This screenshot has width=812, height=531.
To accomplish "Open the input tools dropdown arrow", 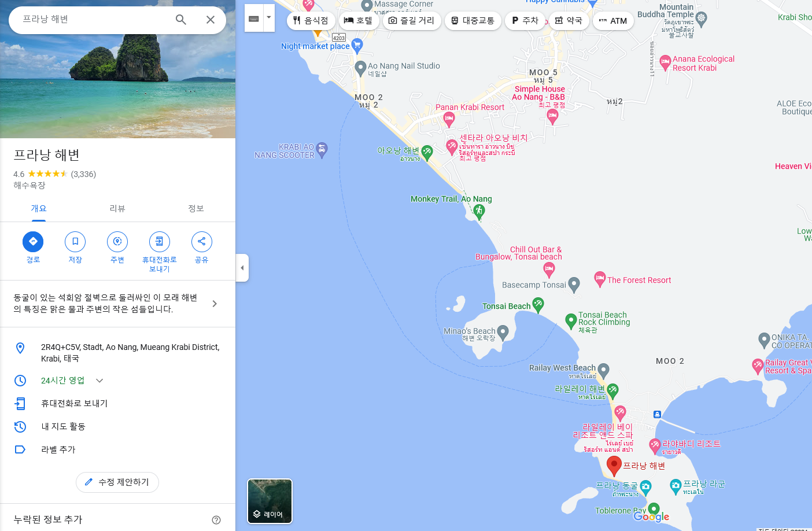I will tap(269, 17).
